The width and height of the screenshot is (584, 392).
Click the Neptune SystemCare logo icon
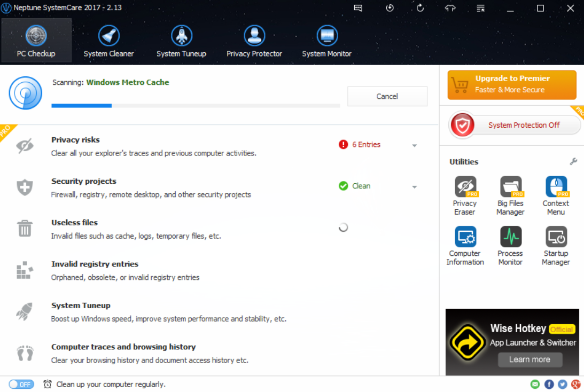click(x=6, y=8)
